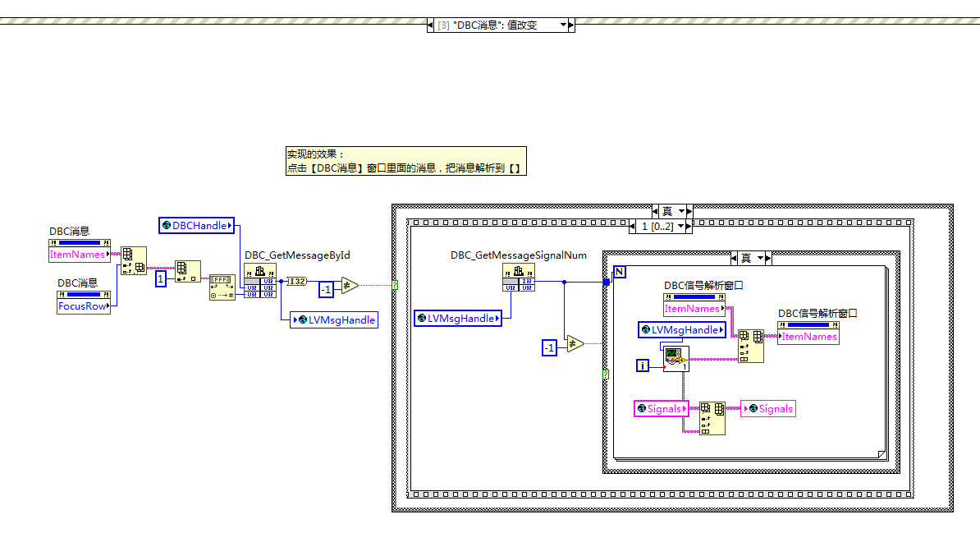
Task: Click the right arrow of the event case selector
Action: point(573,25)
